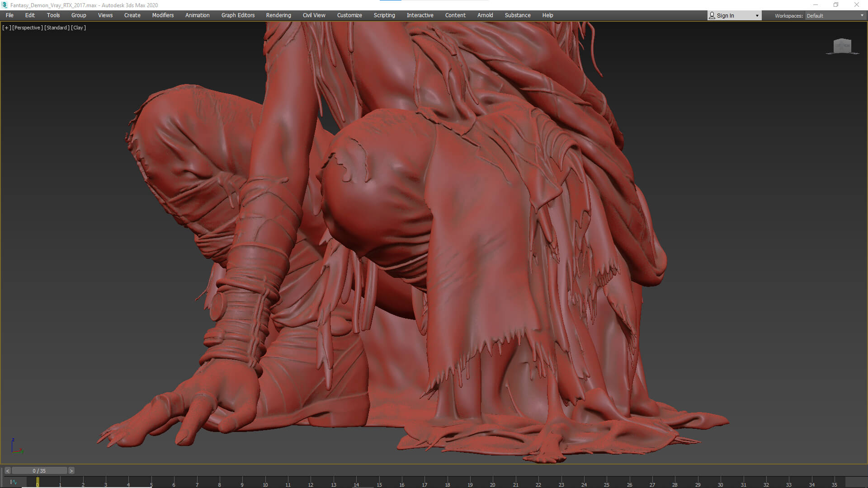Image resolution: width=868 pixels, height=488 pixels.
Task: Open the Modifiers menu
Action: click(x=163, y=15)
